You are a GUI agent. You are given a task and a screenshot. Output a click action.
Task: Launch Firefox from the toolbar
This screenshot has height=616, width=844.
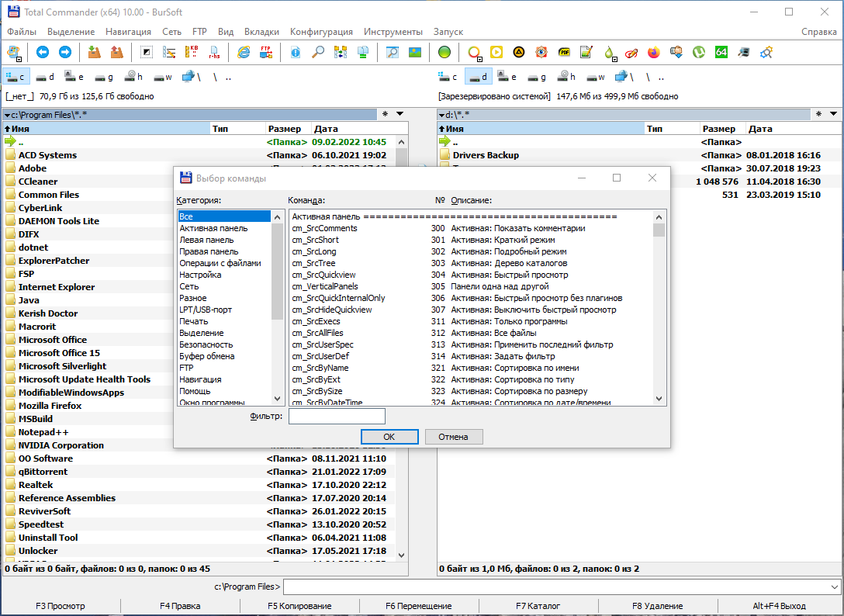click(x=653, y=52)
